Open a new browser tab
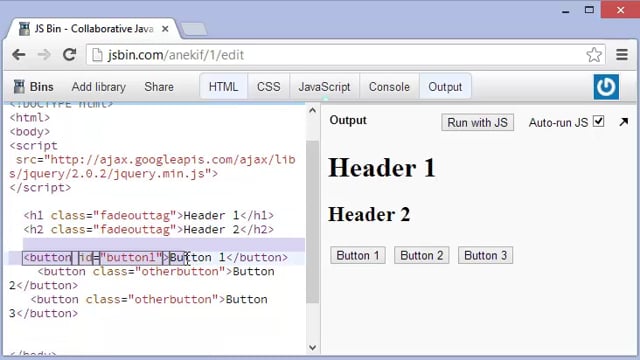Viewport: 640px width, 360px height. (194, 29)
